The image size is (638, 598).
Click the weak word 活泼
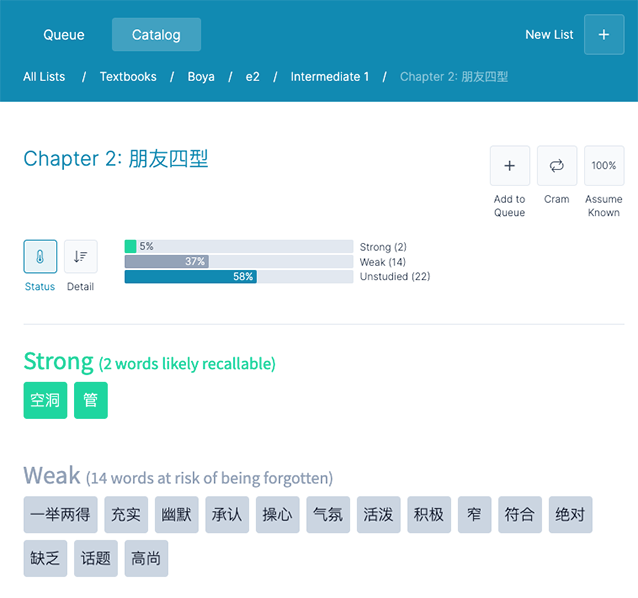point(378,515)
